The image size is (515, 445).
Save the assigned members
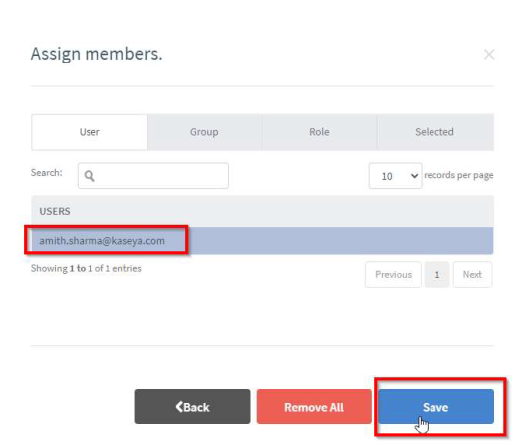point(436,407)
